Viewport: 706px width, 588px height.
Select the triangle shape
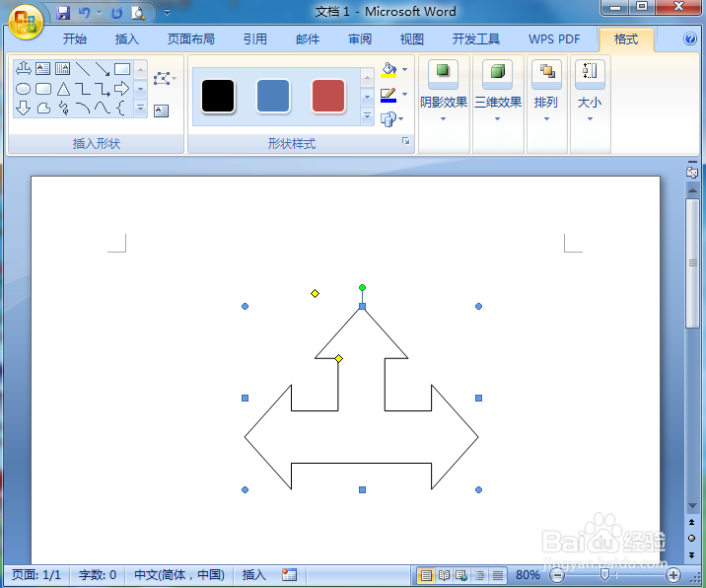(63, 89)
